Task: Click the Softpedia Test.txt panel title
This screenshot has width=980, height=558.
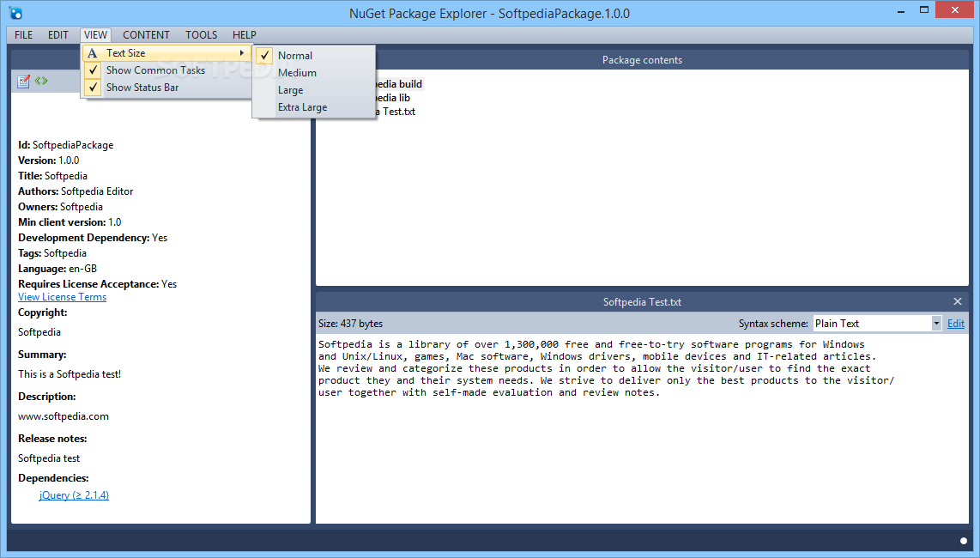Action: [x=642, y=302]
